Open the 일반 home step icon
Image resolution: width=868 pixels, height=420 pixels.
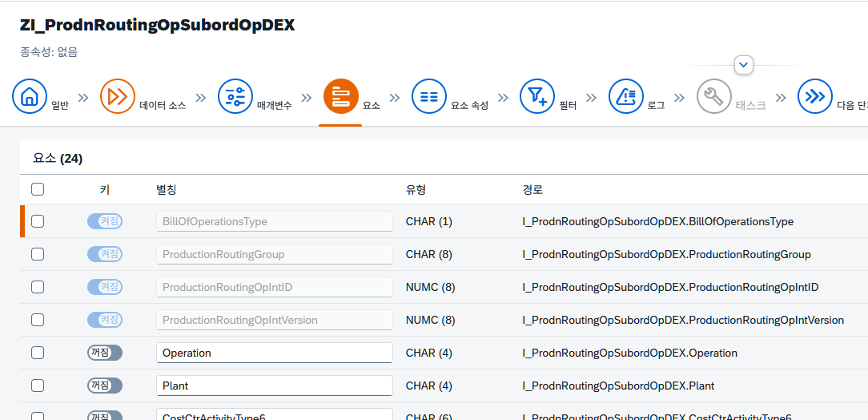(x=30, y=96)
